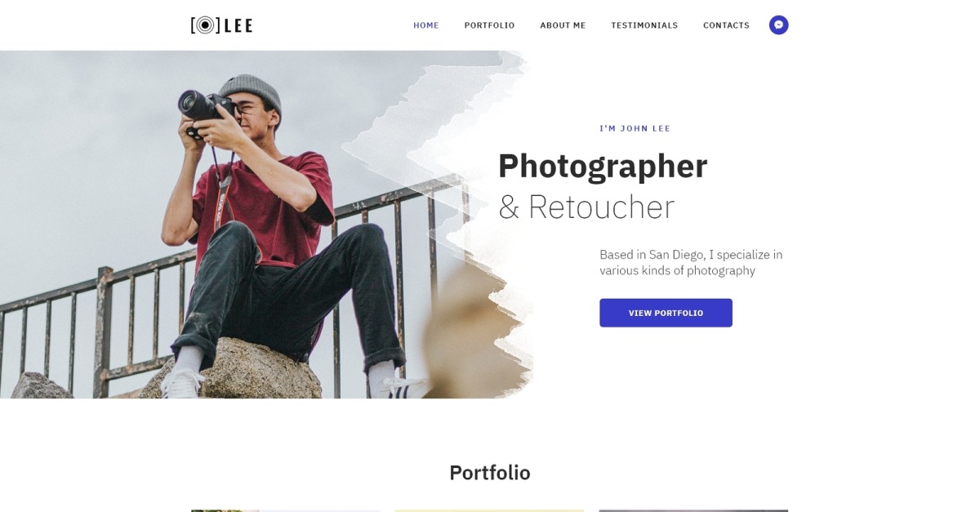980x512 pixels.
Task: Open PORTFOLIO in the navigation bar
Action: (489, 25)
